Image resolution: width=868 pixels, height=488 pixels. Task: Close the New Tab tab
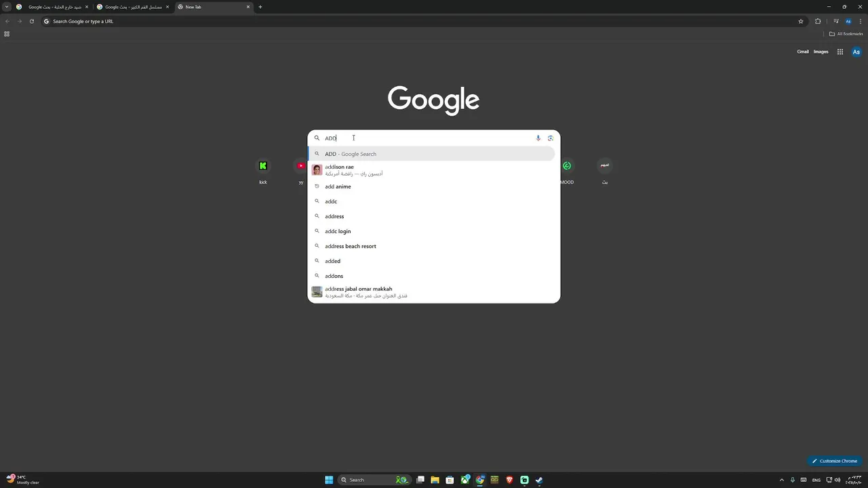tap(248, 7)
